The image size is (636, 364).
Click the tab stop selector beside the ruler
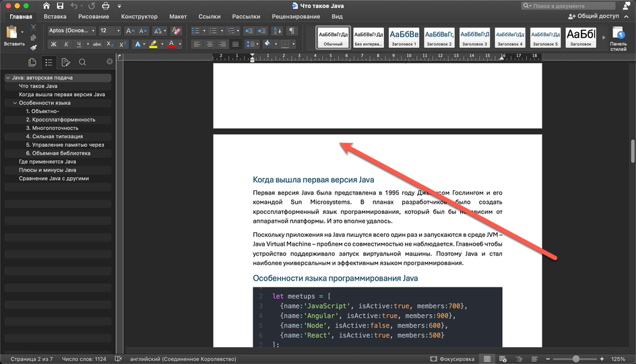tap(119, 57)
